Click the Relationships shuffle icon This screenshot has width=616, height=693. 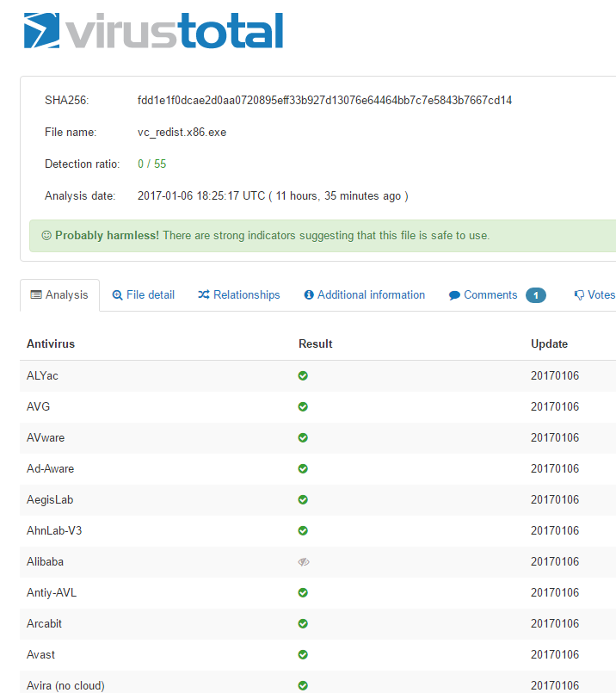click(204, 294)
